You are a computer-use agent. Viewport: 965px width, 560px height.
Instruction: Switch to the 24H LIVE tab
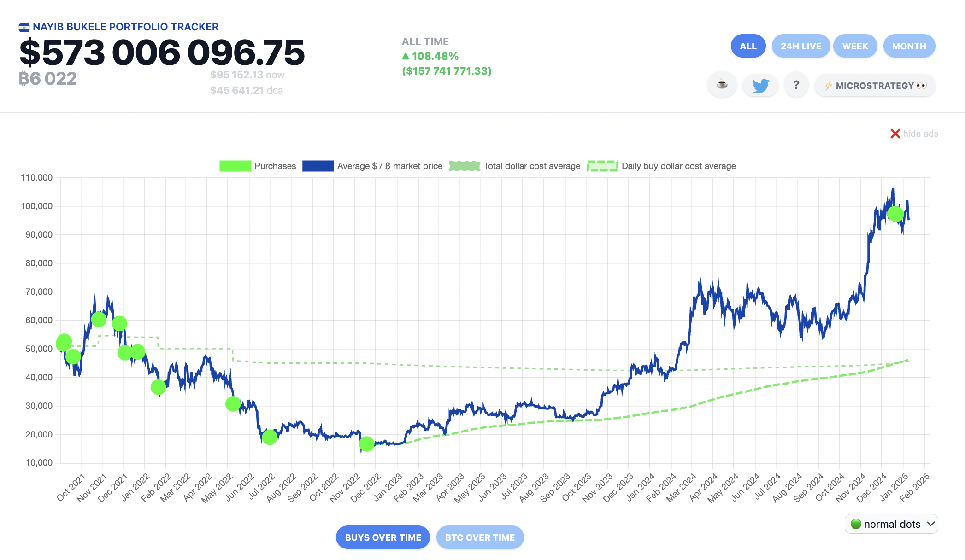click(x=800, y=46)
